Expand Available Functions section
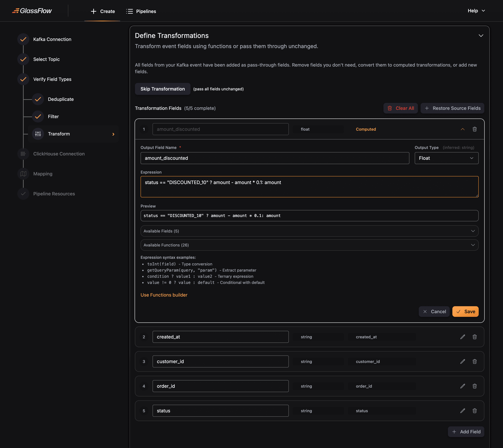Image resolution: width=503 pixels, height=448 pixels. [x=309, y=245]
